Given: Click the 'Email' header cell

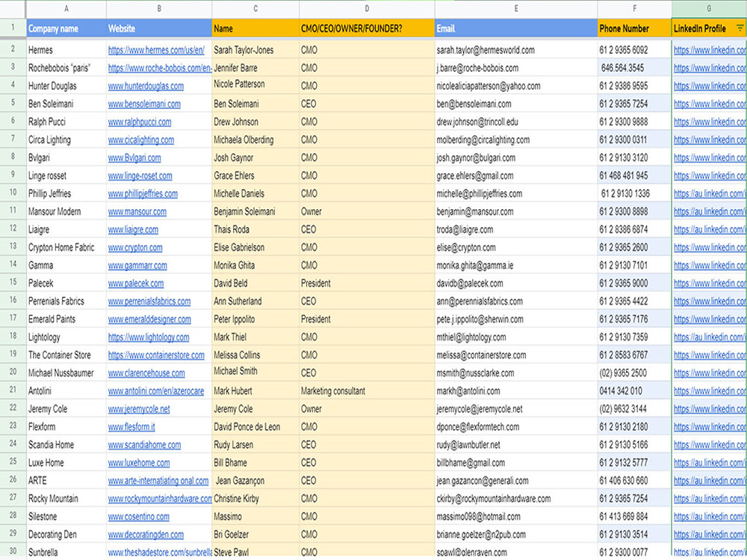Looking at the screenshot, I should (x=516, y=28).
